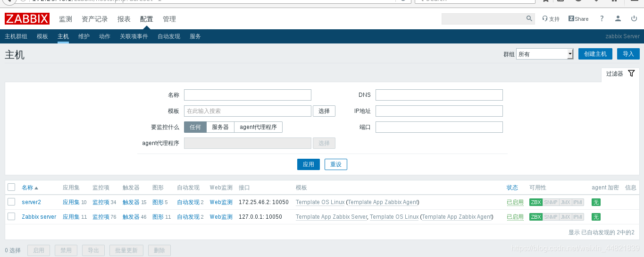Go to 主机 submenu
644x257 pixels.
pos(63,36)
